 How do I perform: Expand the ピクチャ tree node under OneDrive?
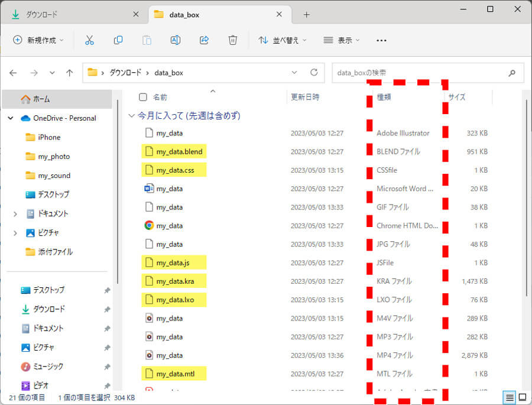(x=15, y=233)
